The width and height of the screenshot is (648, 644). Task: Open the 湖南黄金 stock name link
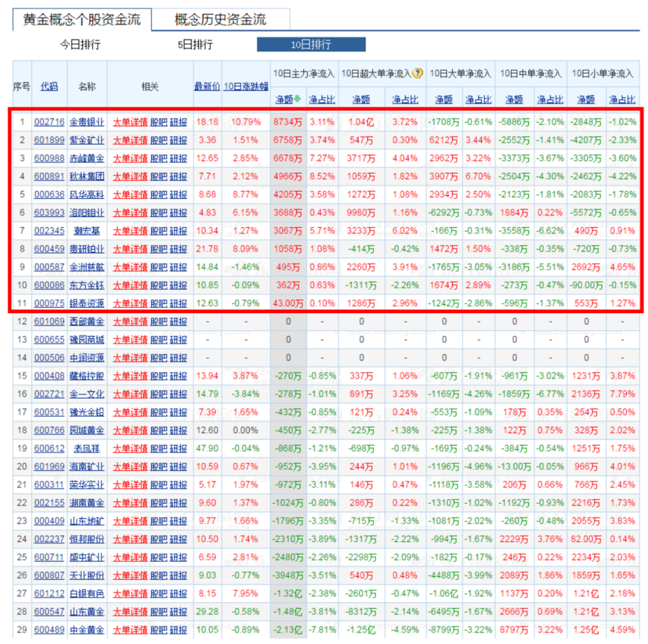tap(87, 503)
